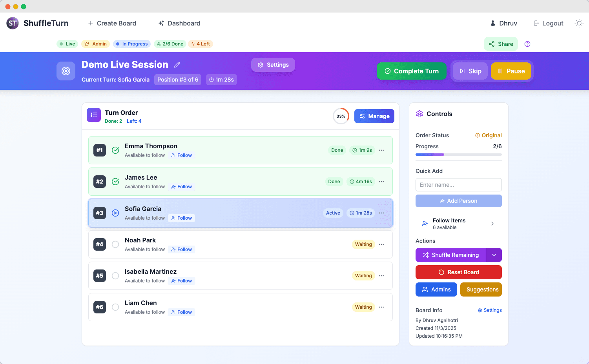Click the Controls gear icon

(x=419, y=114)
